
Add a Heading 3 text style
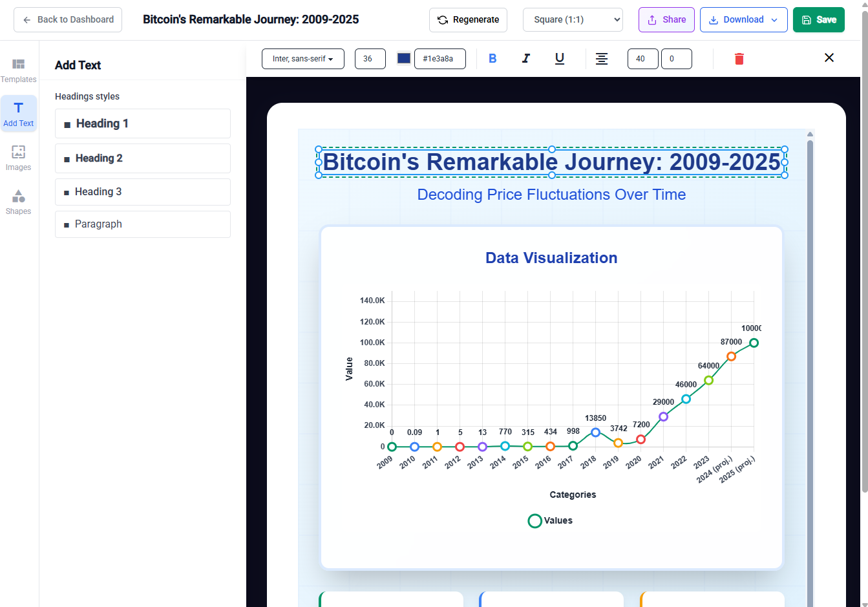tap(143, 192)
